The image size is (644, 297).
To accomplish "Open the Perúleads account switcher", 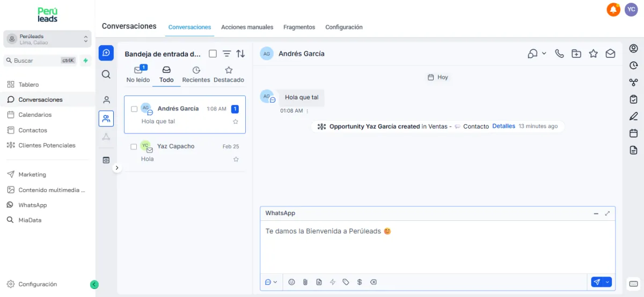I will (x=47, y=39).
